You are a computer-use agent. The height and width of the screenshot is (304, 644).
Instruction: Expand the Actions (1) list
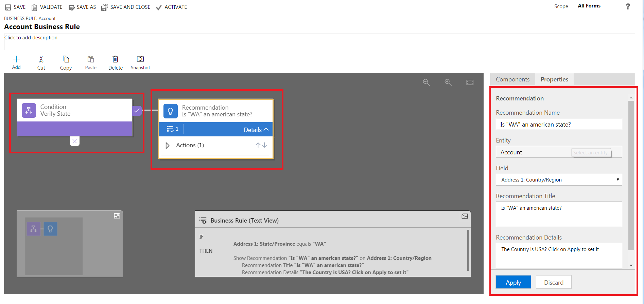click(168, 146)
